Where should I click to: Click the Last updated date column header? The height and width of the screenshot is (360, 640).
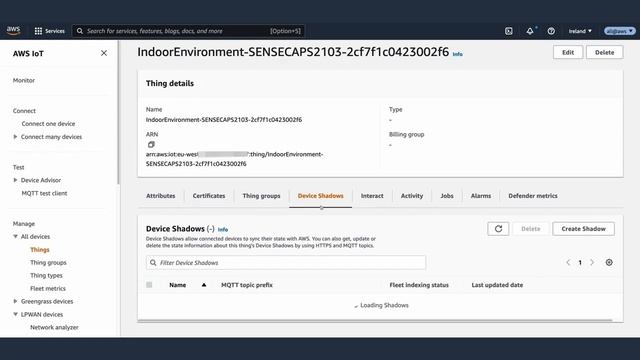click(x=497, y=285)
